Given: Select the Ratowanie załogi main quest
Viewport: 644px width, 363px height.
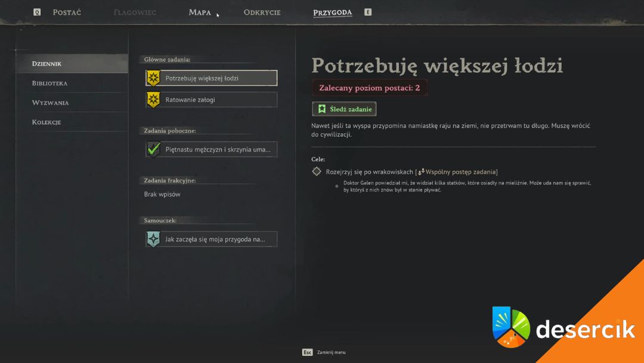Looking at the screenshot, I should click(212, 100).
